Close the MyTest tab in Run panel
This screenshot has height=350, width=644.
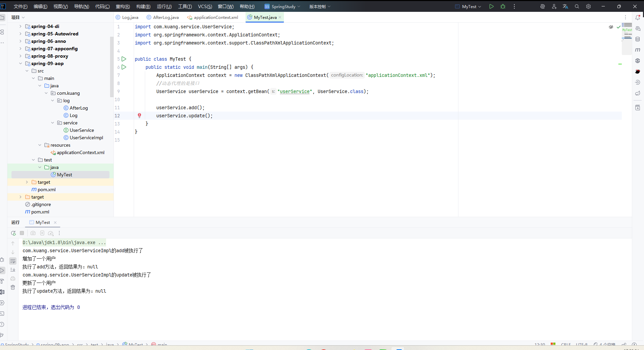[55, 223]
